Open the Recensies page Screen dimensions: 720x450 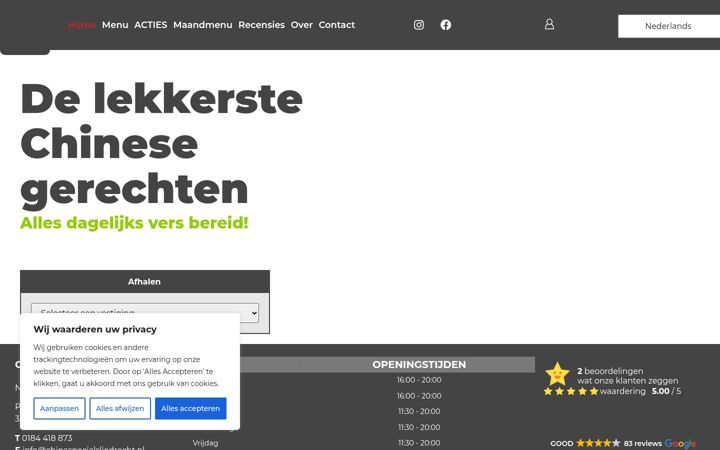(x=261, y=25)
